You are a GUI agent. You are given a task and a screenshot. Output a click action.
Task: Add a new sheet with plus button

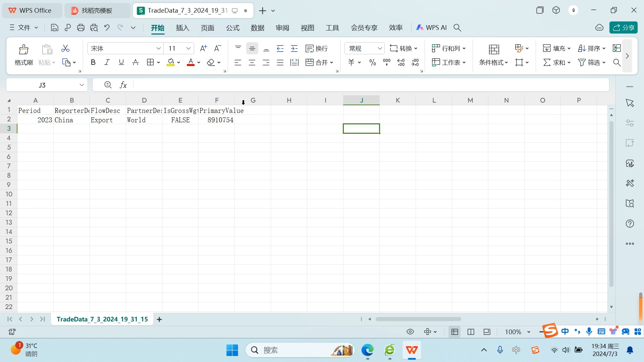coord(159,319)
